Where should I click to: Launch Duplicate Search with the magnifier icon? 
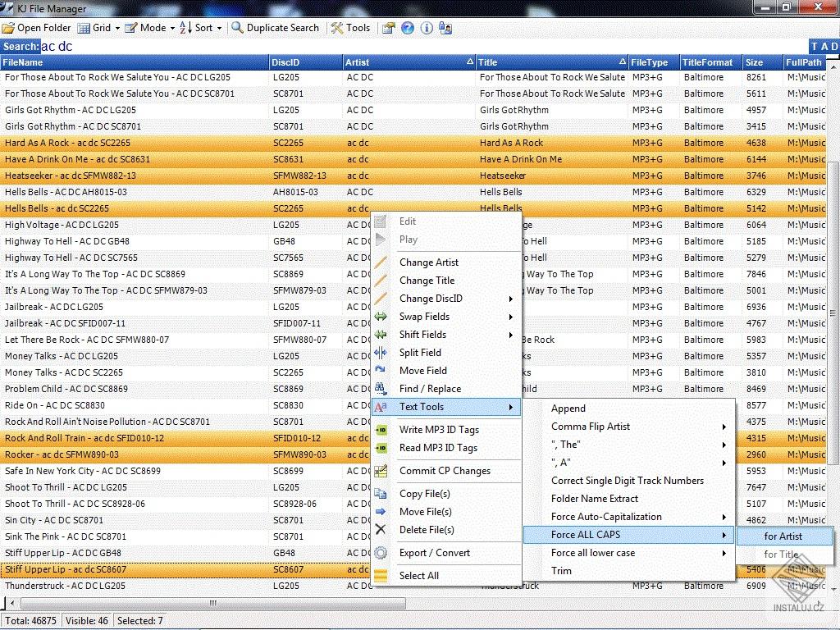pos(237,27)
